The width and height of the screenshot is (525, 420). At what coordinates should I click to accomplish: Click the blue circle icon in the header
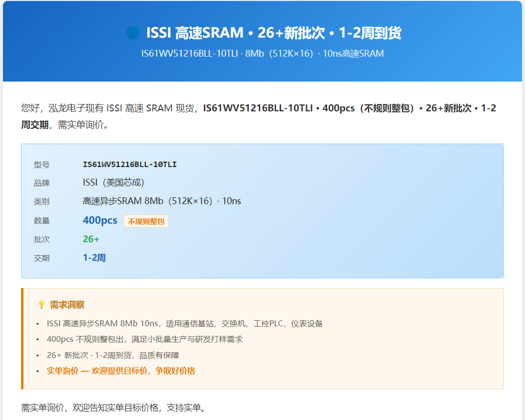point(133,33)
